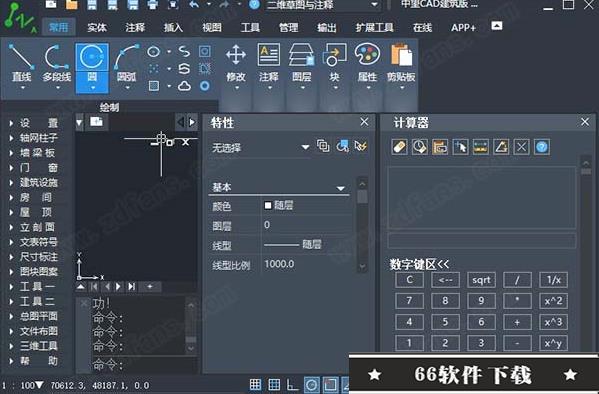This screenshot has height=394, width=599.
Task: Switch to the 实体 ribbon tab
Action: 97,28
